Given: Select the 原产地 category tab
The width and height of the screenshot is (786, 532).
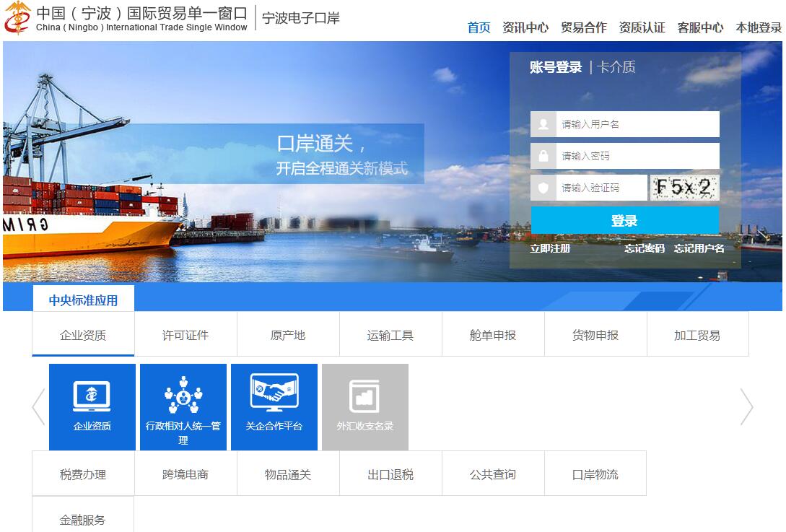Looking at the screenshot, I should coord(288,335).
